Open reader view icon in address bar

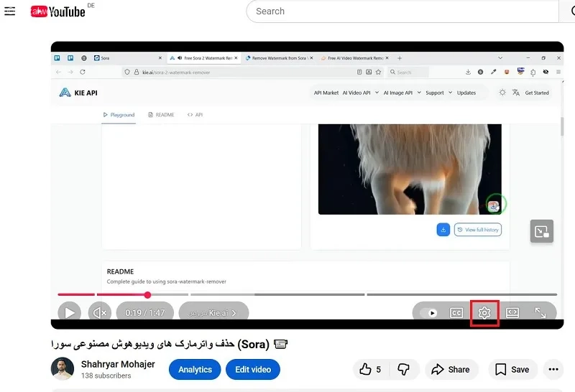coord(359,73)
